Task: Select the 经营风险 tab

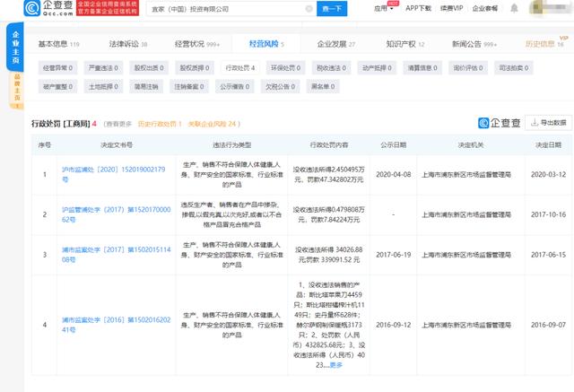Action: point(266,44)
